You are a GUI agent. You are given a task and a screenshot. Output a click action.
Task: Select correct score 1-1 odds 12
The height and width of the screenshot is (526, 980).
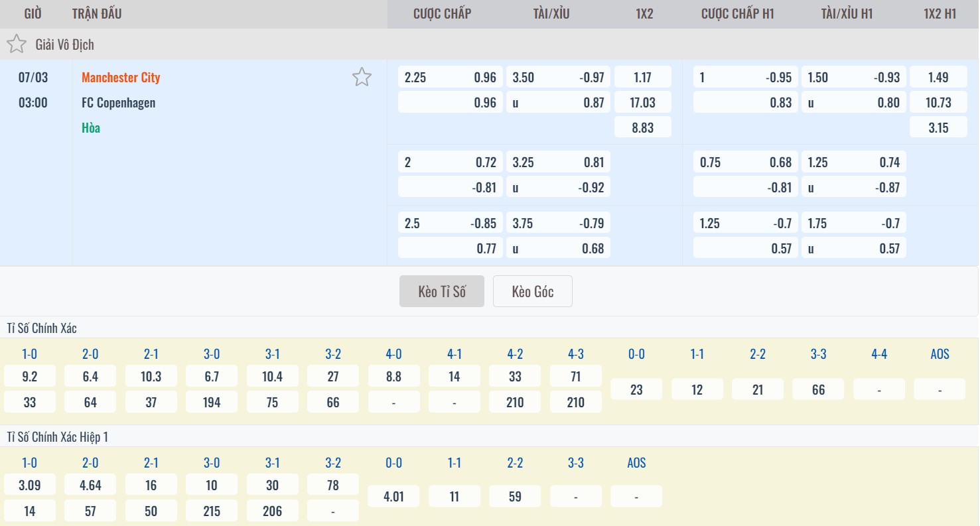(697, 389)
